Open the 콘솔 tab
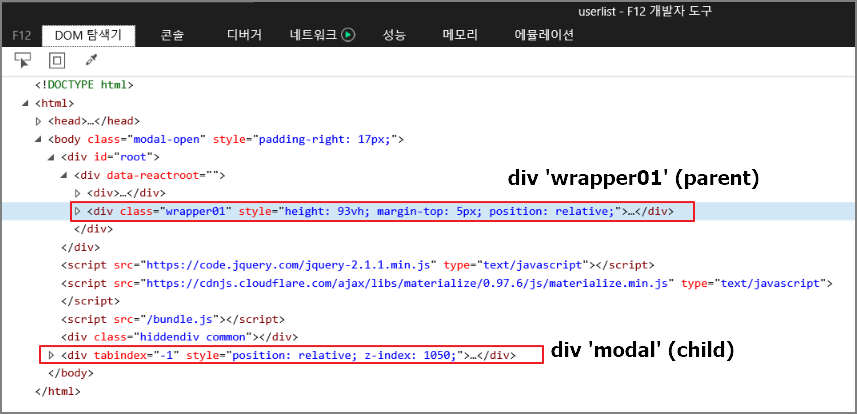The height and width of the screenshot is (414, 857). tap(172, 36)
